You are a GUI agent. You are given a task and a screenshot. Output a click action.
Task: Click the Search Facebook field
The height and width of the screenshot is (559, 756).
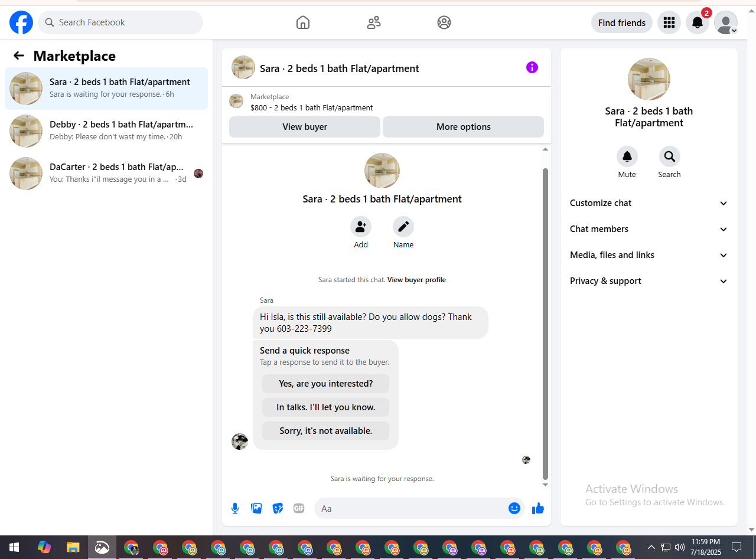pos(120,22)
